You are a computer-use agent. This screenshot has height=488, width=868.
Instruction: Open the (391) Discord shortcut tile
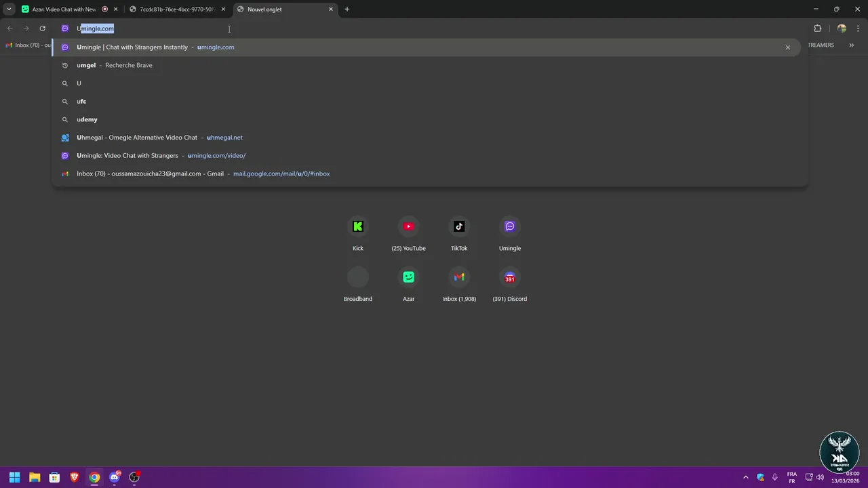510,283
